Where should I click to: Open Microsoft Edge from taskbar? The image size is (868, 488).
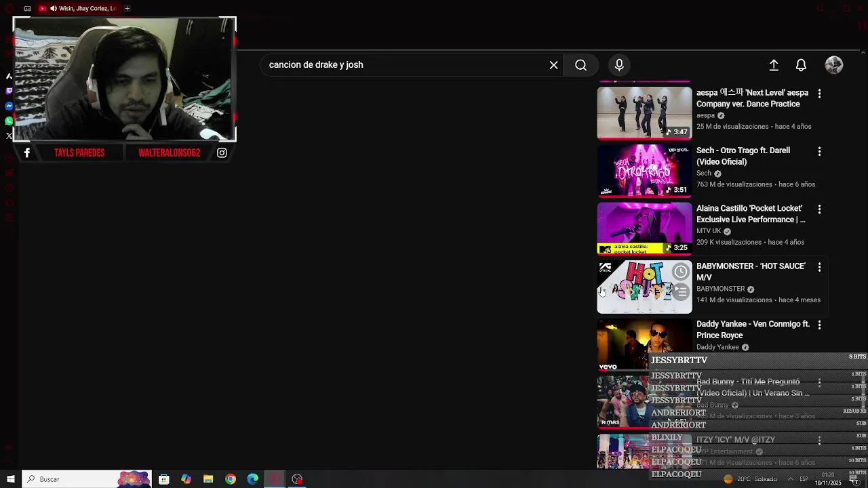(x=252, y=479)
